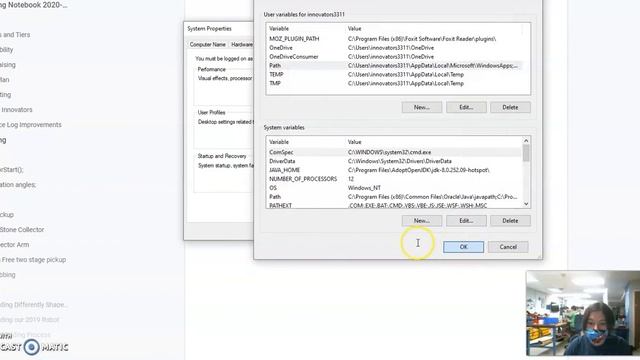Viewport: 640px width, 360px height.
Task: Click system variables scrollbar up arrow
Action: pyautogui.click(x=526, y=141)
